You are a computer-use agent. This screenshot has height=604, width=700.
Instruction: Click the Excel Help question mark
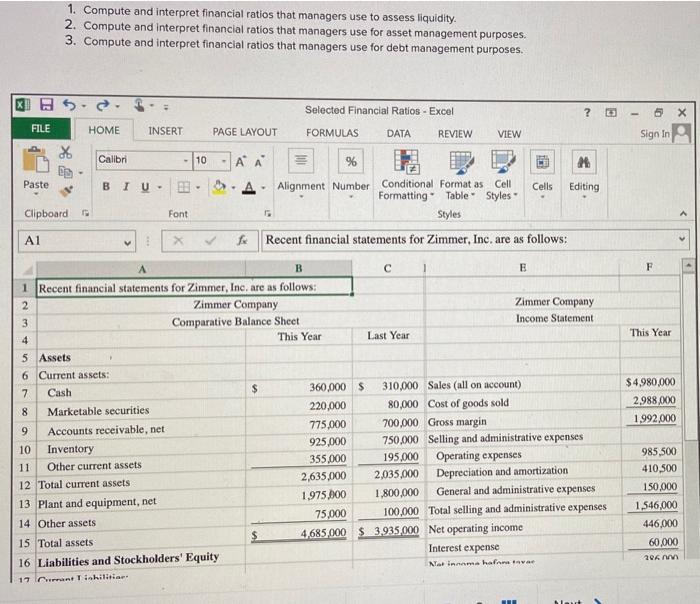pyautogui.click(x=588, y=112)
